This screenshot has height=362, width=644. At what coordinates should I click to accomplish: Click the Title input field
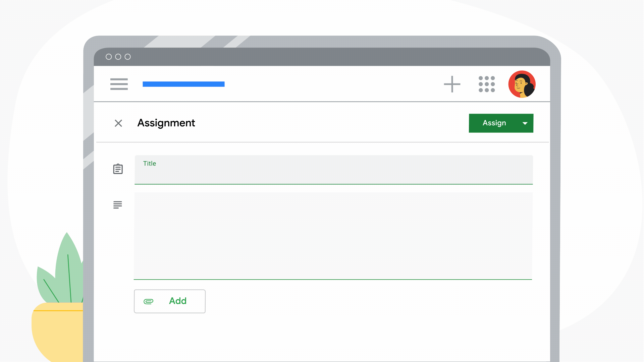pyautogui.click(x=333, y=169)
